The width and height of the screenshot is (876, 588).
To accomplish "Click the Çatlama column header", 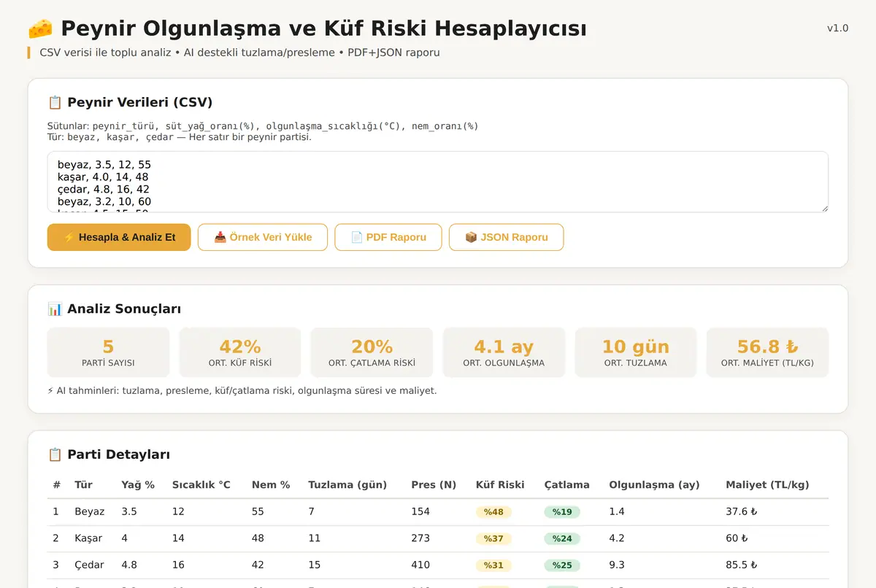I will click(x=566, y=485).
